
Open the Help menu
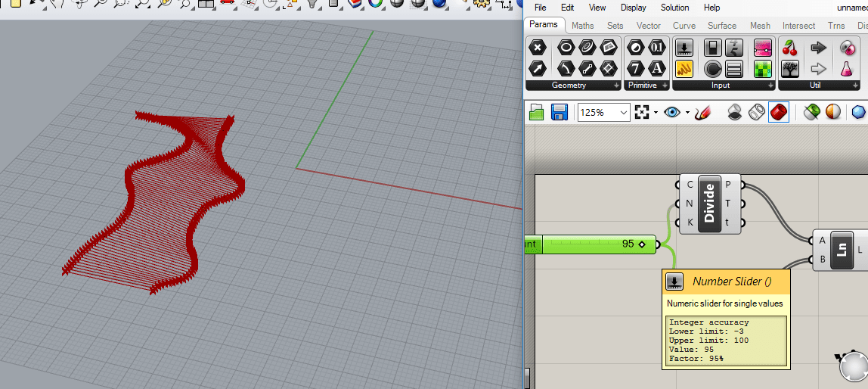click(x=712, y=8)
